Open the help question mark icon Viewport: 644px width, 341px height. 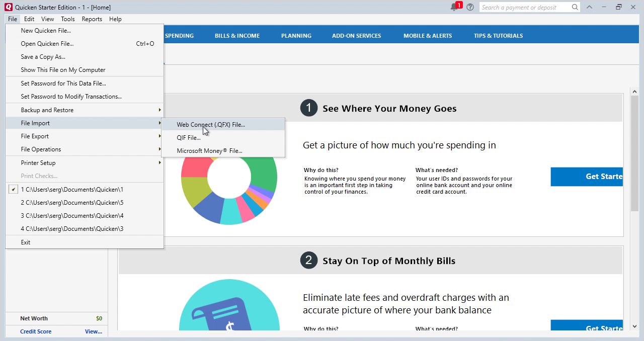(470, 7)
